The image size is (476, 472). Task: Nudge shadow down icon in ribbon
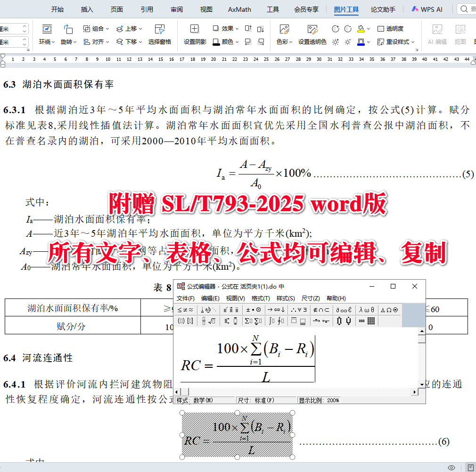pos(261,29)
